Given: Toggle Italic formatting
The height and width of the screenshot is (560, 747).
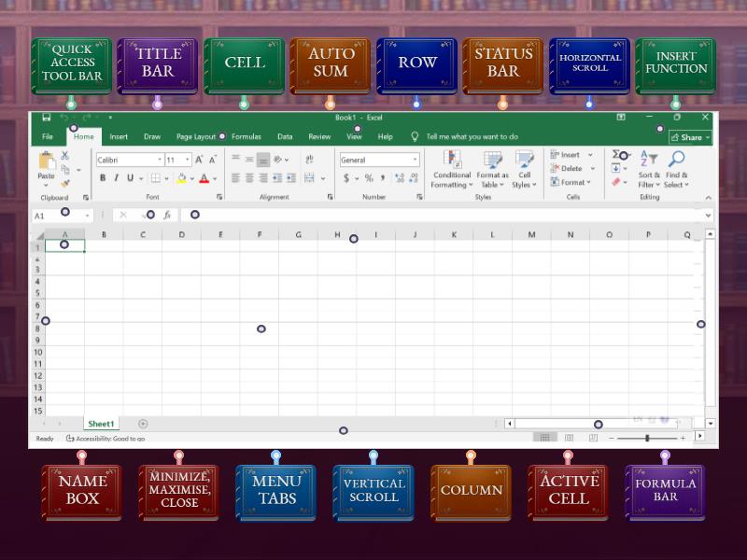Looking at the screenshot, I should (x=117, y=178).
